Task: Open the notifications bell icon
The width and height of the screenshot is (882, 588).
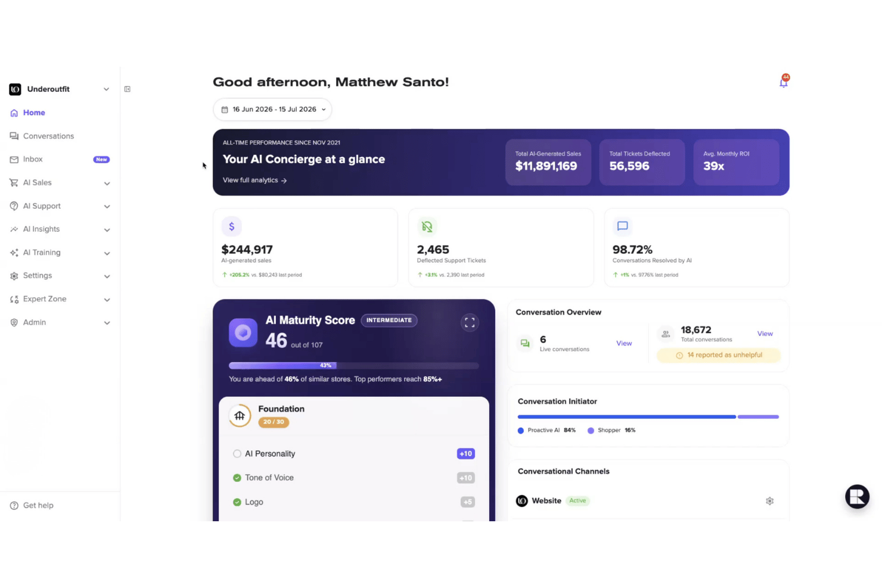Action: point(784,82)
